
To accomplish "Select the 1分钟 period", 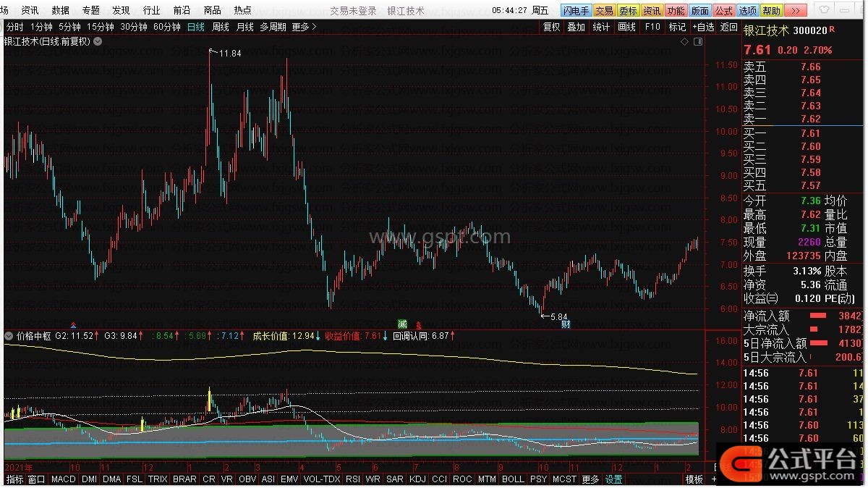I will [41, 27].
